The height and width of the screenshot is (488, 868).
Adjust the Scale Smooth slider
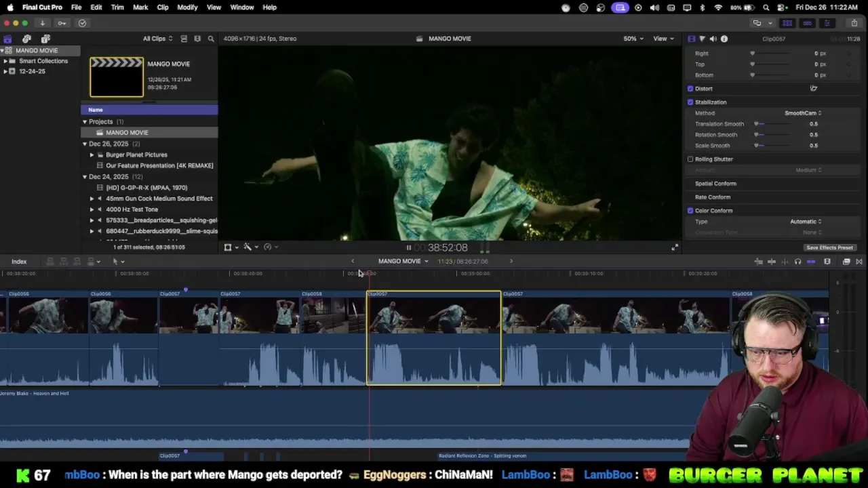pos(772,146)
